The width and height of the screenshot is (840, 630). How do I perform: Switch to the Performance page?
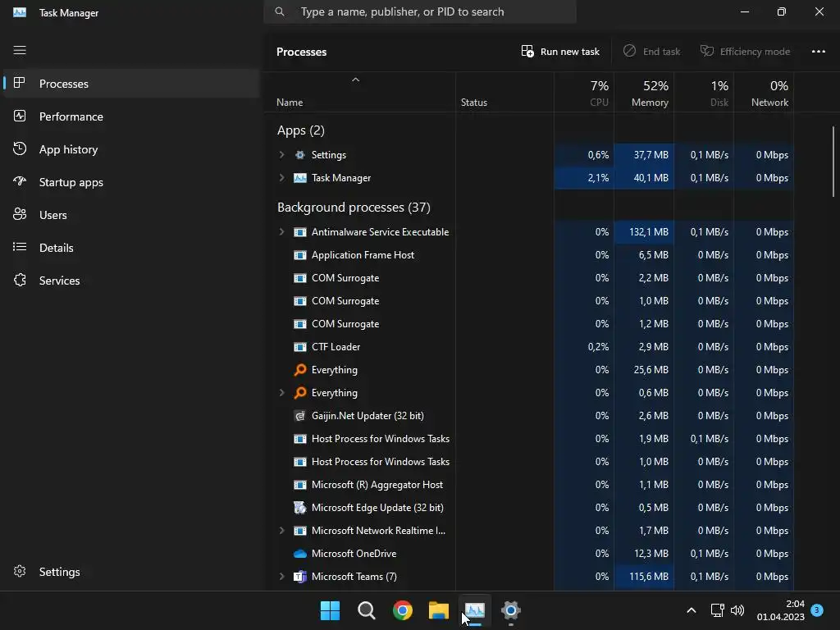pos(130,116)
